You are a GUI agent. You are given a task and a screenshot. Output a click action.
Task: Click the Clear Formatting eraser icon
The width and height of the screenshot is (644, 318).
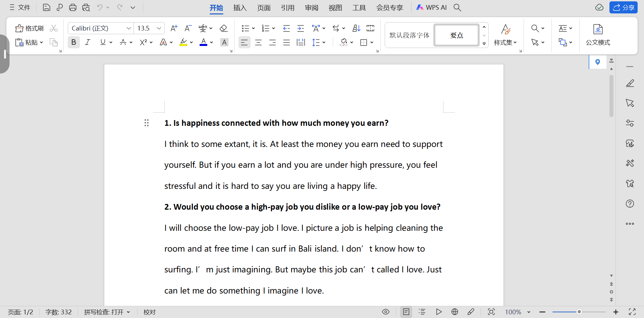click(x=223, y=28)
